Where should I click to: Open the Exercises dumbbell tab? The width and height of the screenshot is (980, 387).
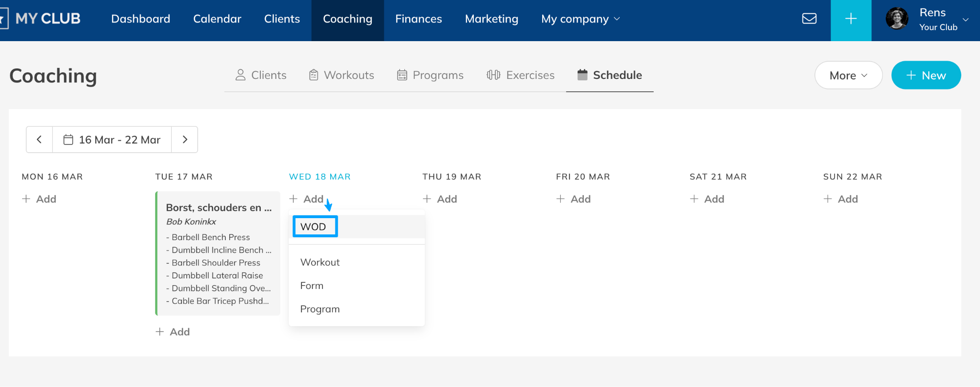[521, 75]
